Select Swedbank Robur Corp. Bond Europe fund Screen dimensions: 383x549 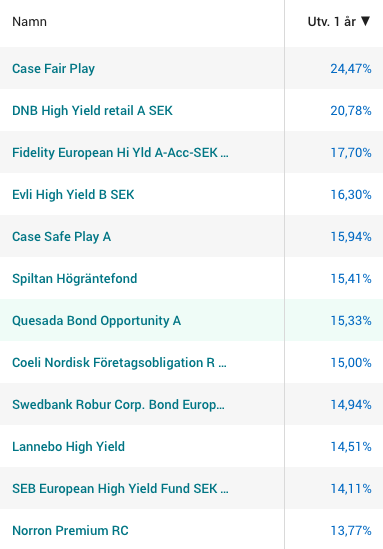118,405
